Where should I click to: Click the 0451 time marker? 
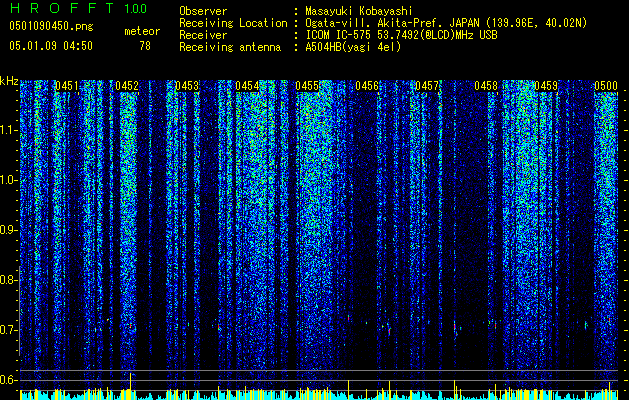coord(67,86)
